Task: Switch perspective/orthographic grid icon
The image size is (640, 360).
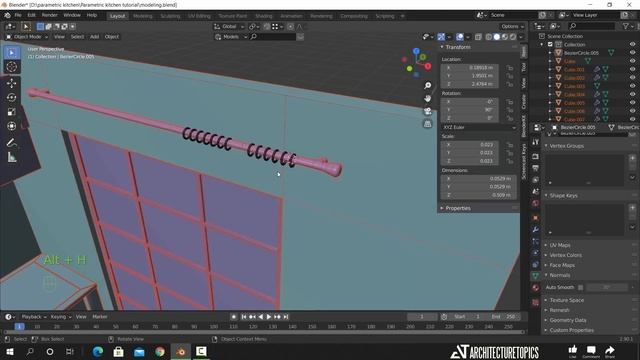Action: [x=427, y=124]
